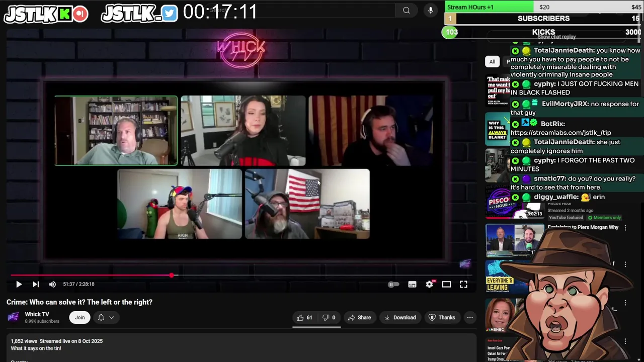The width and height of the screenshot is (644, 362).
Task: Send a Thanks to the channel
Action: (442, 317)
